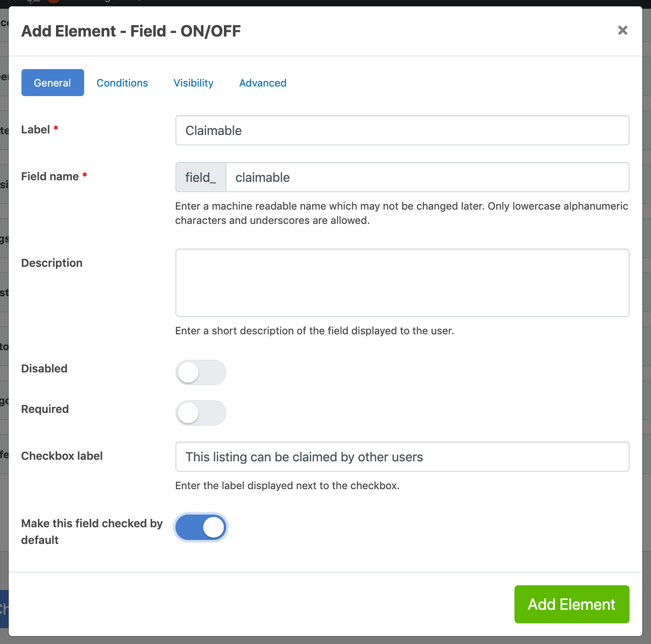Click the 'Make this field checked by default' text
Image resolution: width=651 pixels, height=644 pixels.
tap(92, 532)
